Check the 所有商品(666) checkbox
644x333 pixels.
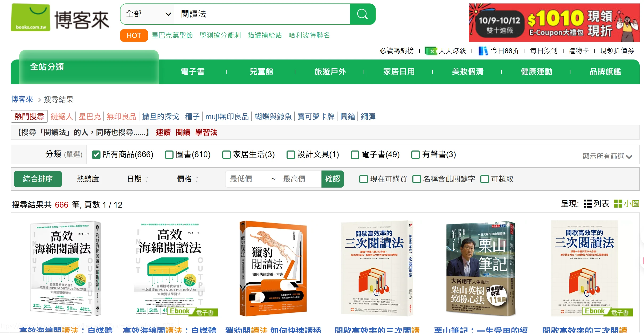coord(96,154)
